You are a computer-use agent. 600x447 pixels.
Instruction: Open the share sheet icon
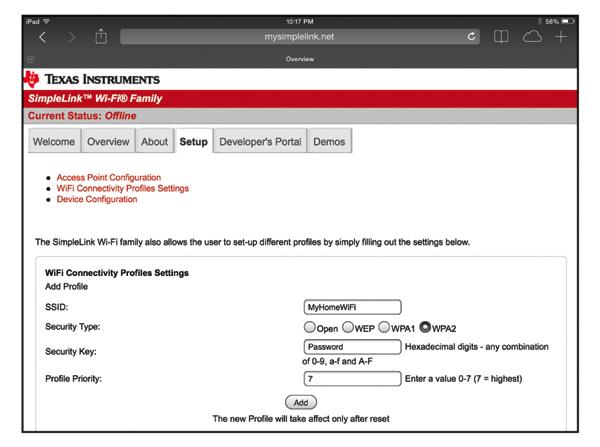pyautogui.click(x=101, y=36)
